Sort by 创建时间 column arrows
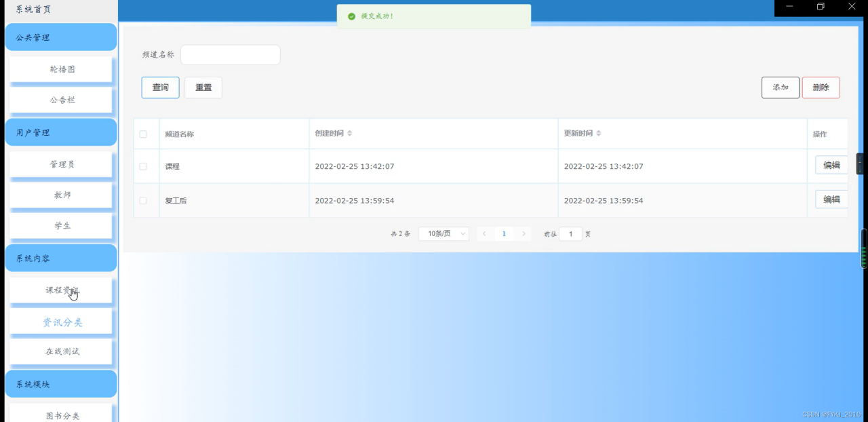 coord(350,134)
